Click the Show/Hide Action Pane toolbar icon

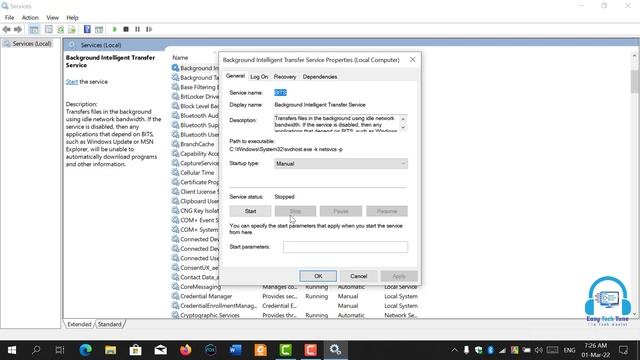[99, 29]
